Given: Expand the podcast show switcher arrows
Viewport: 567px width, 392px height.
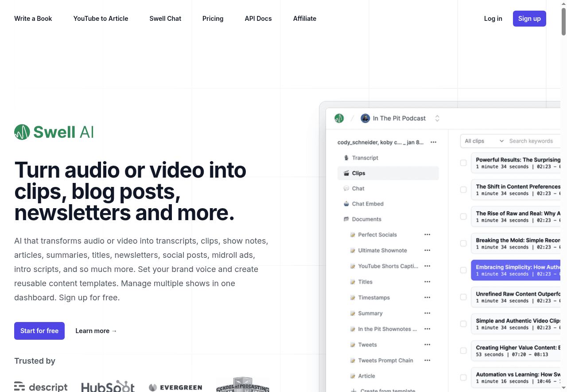Looking at the screenshot, I should (x=437, y=118).
